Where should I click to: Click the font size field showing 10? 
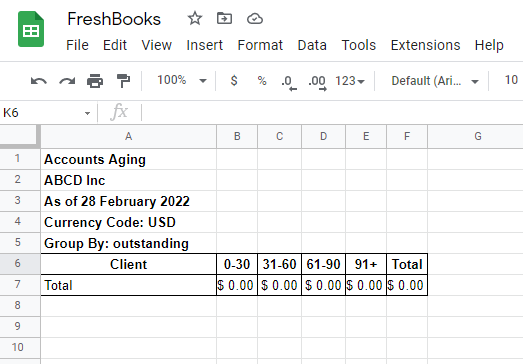[x=511, y=80]
